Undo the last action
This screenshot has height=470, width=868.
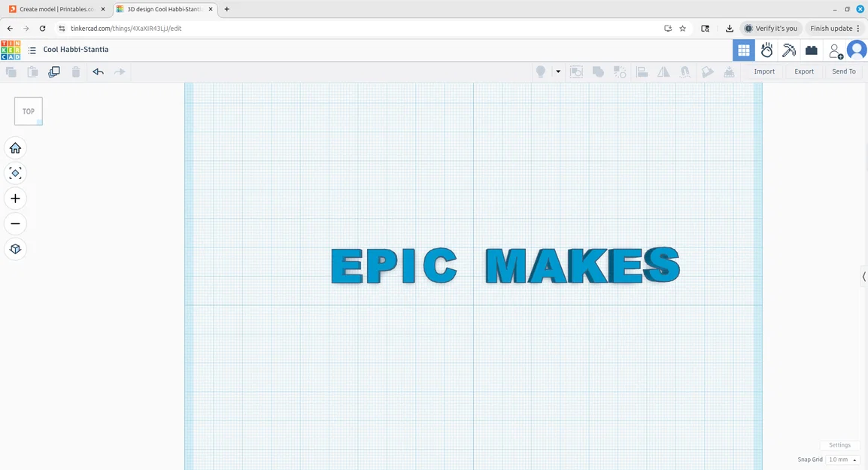pos(98,72)
